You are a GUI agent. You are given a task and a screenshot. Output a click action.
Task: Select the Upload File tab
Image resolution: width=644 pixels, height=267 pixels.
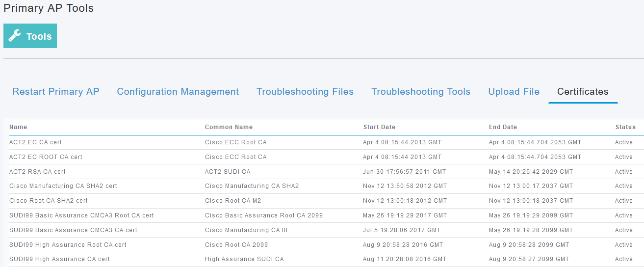pyautogui.click(x=514, y=92)
